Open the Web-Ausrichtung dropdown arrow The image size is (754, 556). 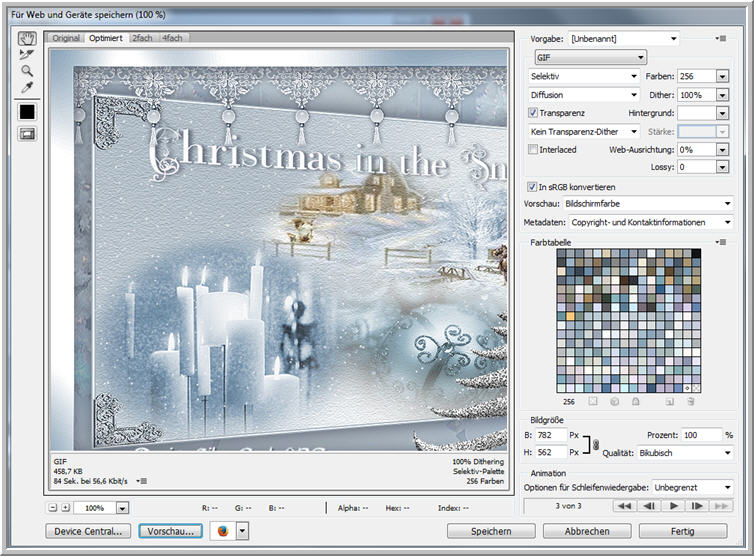point(722,150)
